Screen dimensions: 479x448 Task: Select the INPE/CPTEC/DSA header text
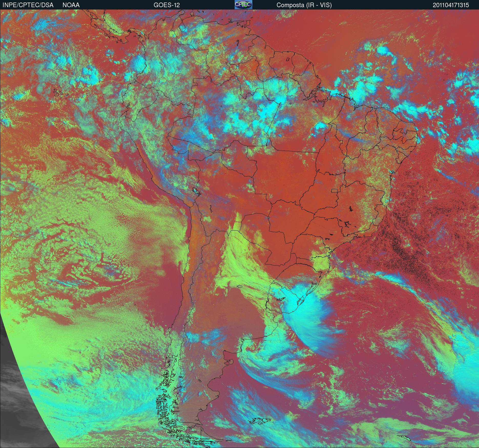(x=28, y=5)
